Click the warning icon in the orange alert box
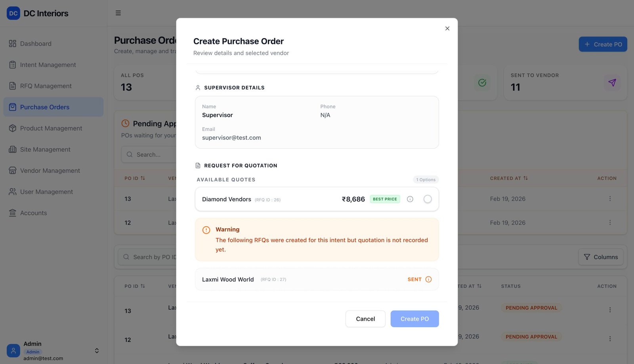Screen dimensions: 634x364 206,229
